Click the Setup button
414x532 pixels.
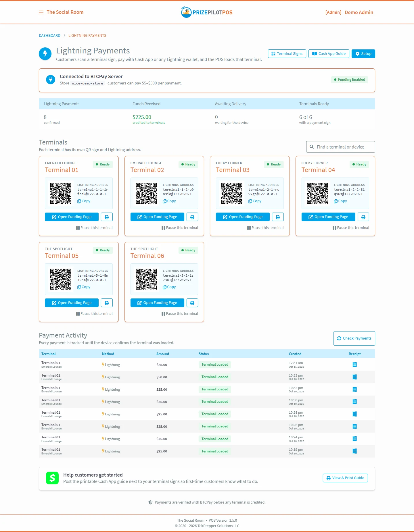pyautogui.click(x=363, y=54)
